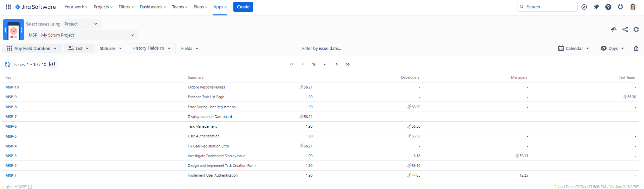This screenshot has height=189, width=644.
Task: Open the History Fields (1) dropdown
Action: (152, 48)
